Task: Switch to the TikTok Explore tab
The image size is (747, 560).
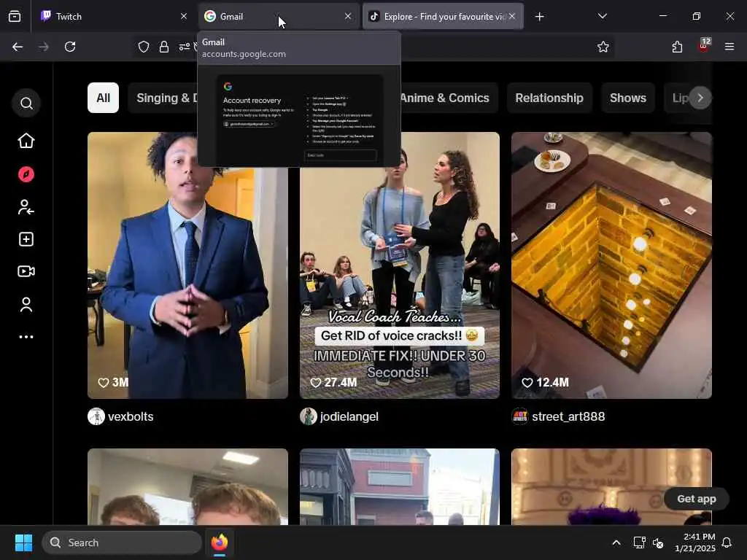Action: [x=443, y=16]
